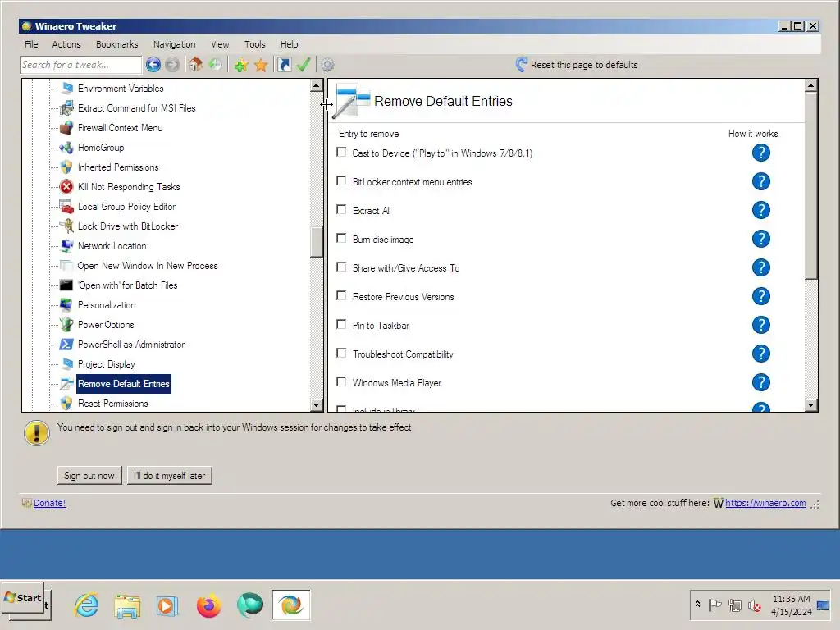840x630 pixels.
Task: Show how Cast to Device works
Action: coord(760,153)
